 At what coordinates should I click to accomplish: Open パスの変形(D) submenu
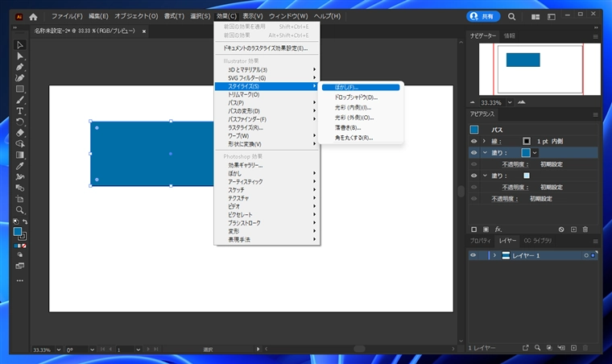[x=267, y=111]
